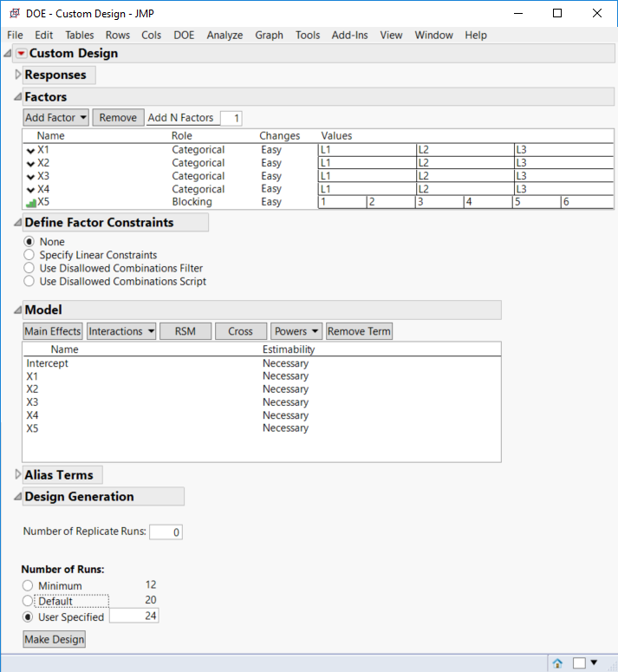Open the Tables menu

coord(79,36)
